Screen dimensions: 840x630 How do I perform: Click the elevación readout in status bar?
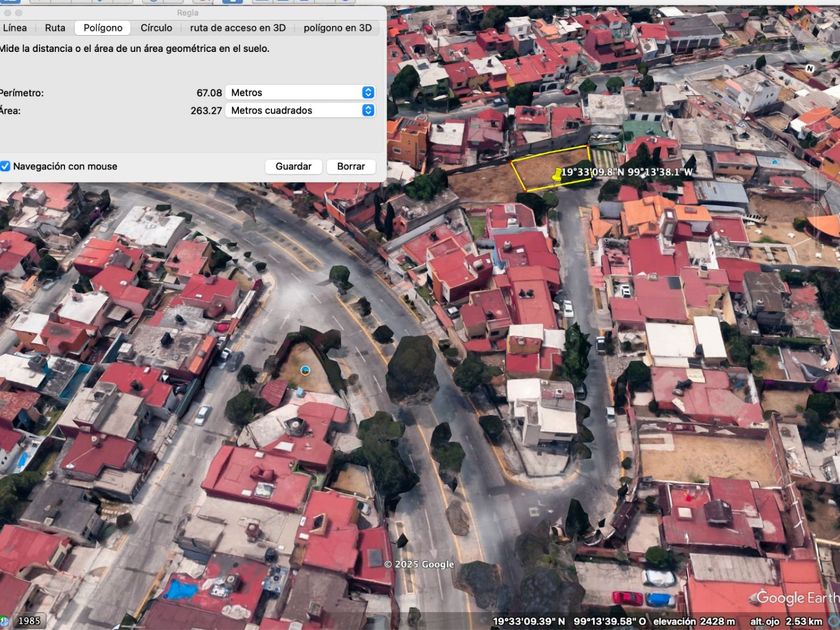(695, 621)
